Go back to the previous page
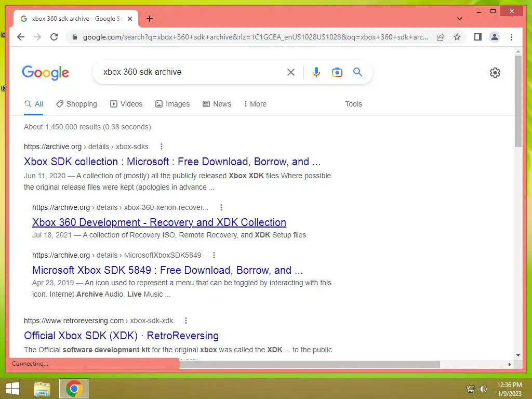532x399 pixels. point(21,37)
